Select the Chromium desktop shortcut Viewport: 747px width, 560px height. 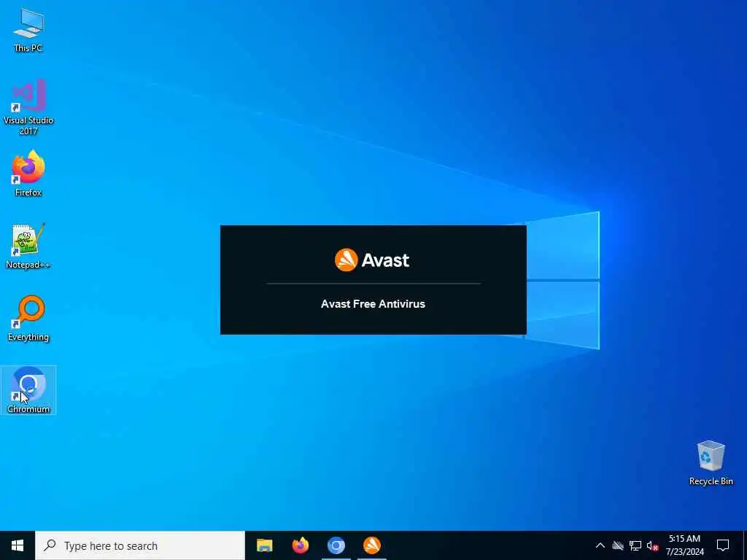(28, 390)
